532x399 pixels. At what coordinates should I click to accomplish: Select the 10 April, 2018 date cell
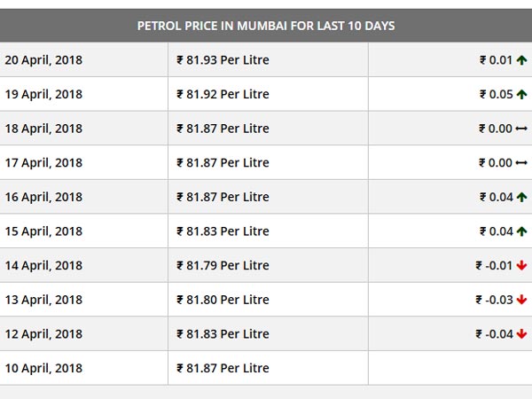click(x=43, y=368)
